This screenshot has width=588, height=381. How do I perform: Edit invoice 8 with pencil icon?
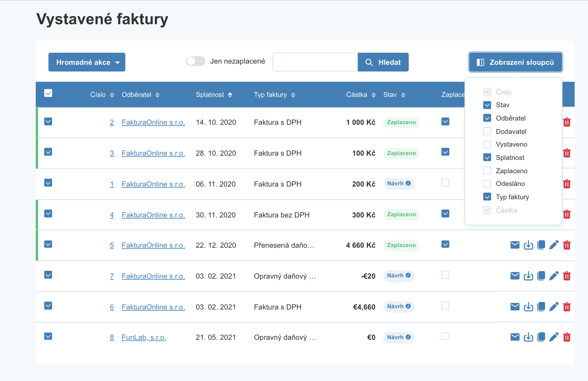(554, 337)
